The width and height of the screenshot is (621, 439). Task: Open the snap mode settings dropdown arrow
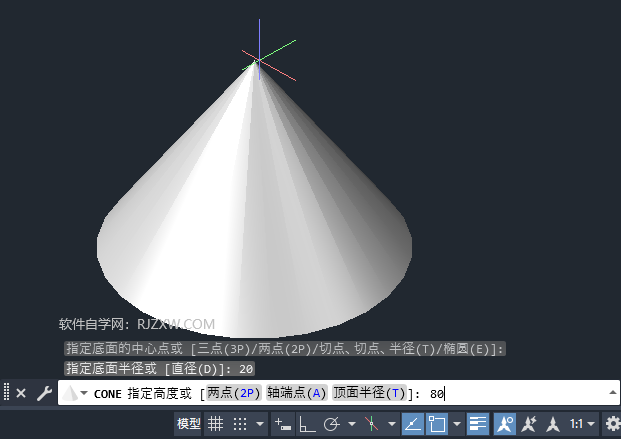point(260,424)
